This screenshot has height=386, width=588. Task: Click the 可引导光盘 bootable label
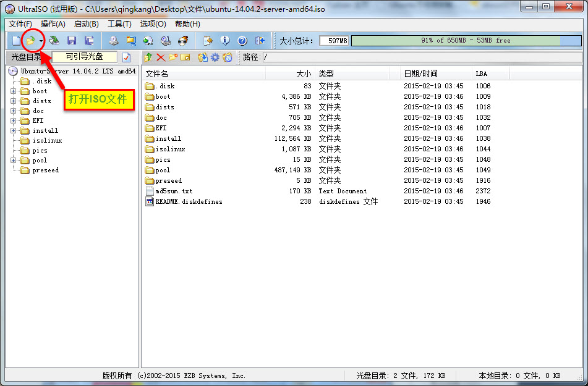(x=84, y=57)
